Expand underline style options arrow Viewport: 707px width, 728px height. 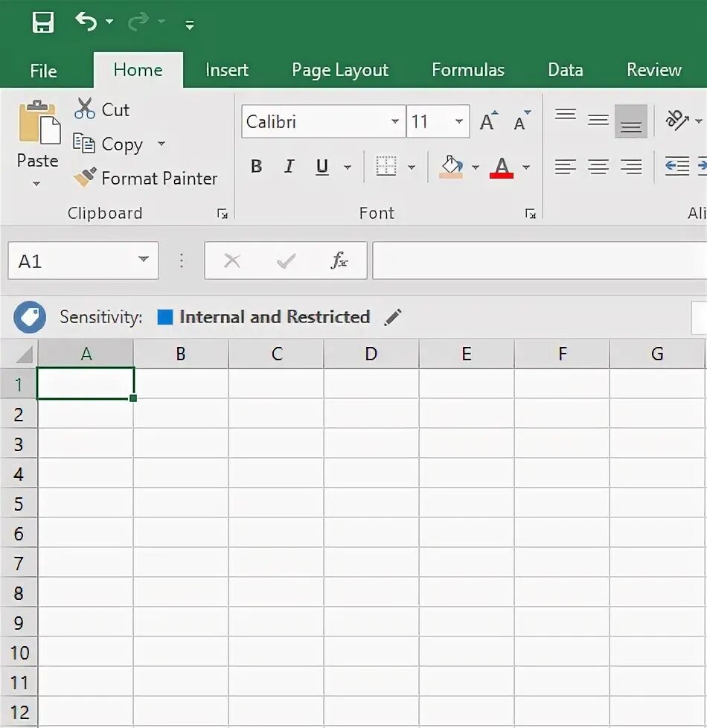click(348, 167)
